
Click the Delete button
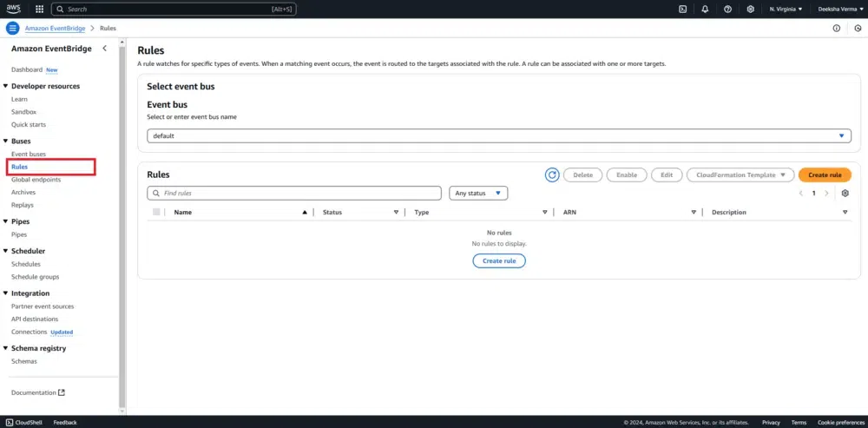(x=583, y=175)
